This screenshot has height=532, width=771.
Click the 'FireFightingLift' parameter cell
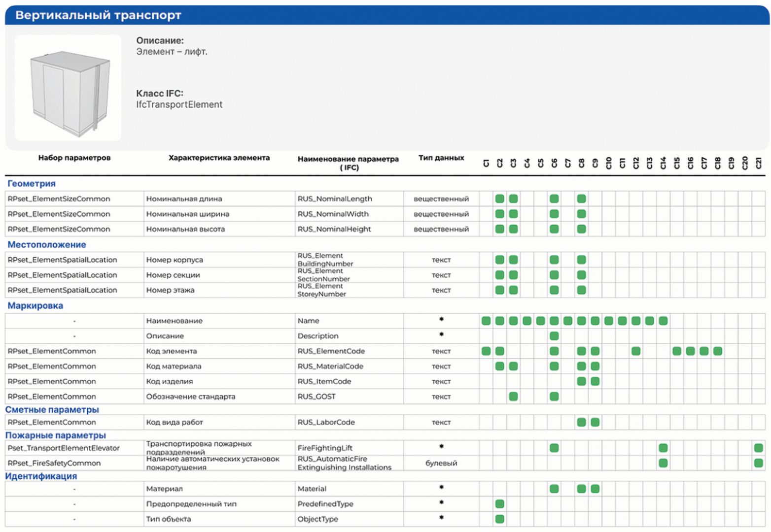(x=349, y=448)
